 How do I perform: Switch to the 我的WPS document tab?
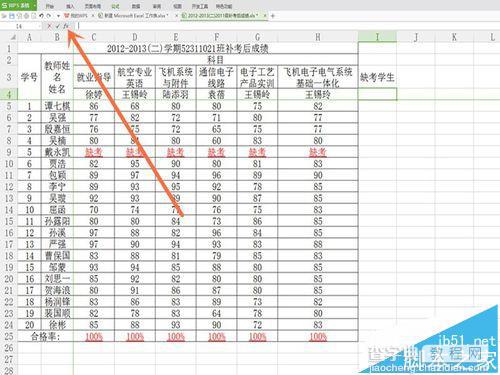click(x=76, y=16)
